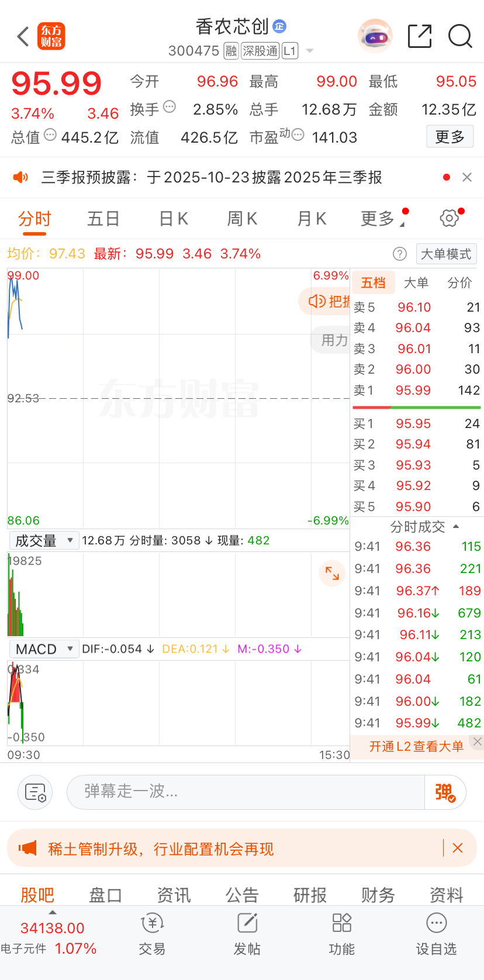Expand 更多 chart period menu
The width and height of the screenshot is (484, 980).
383,219
